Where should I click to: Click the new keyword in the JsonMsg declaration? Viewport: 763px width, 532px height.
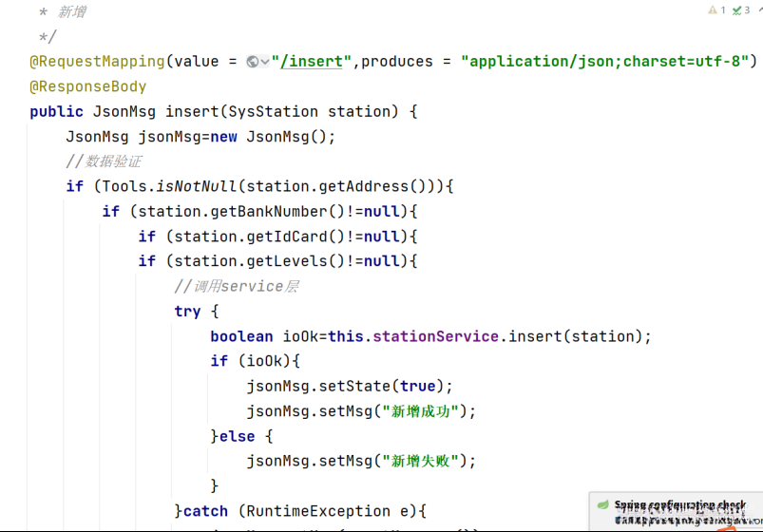coord(224,137)
